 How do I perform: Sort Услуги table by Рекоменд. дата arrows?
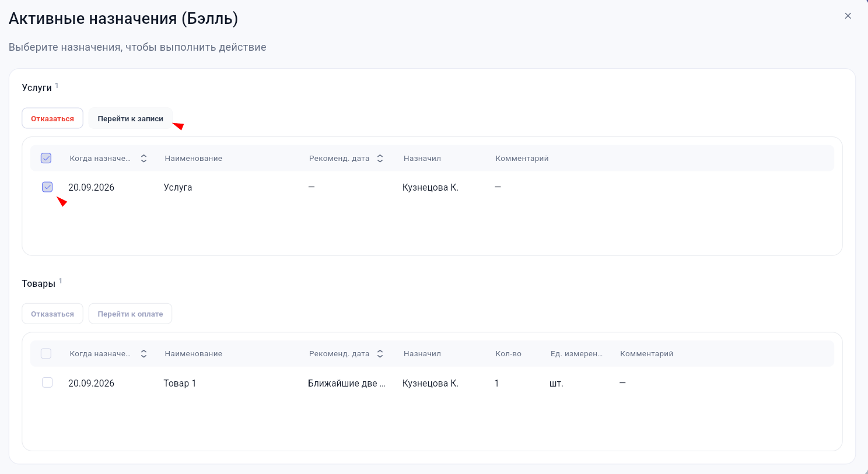coord(380,159)
